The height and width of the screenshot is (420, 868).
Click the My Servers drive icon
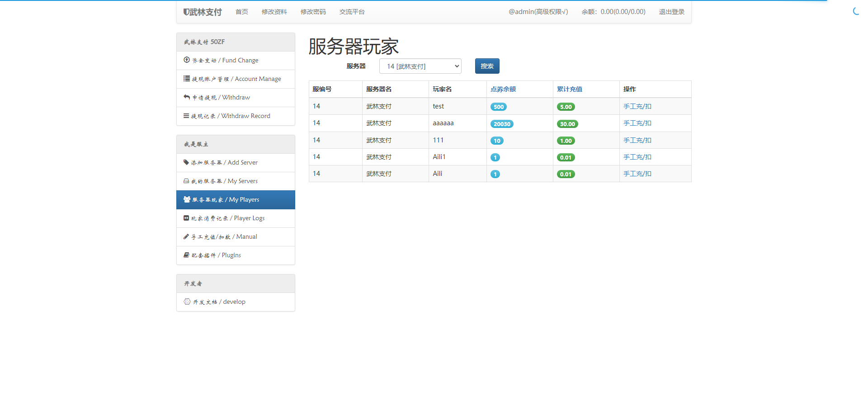[x=186, y=181]
